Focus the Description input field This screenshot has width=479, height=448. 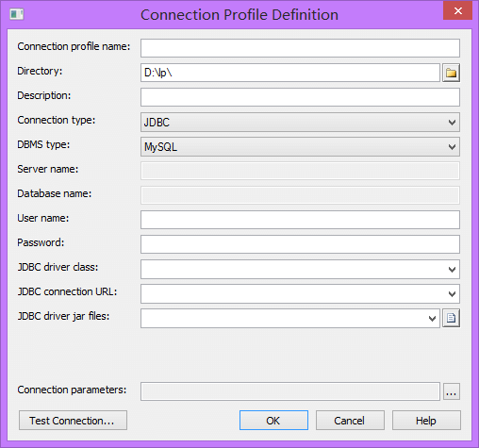[x=300, y=97]
